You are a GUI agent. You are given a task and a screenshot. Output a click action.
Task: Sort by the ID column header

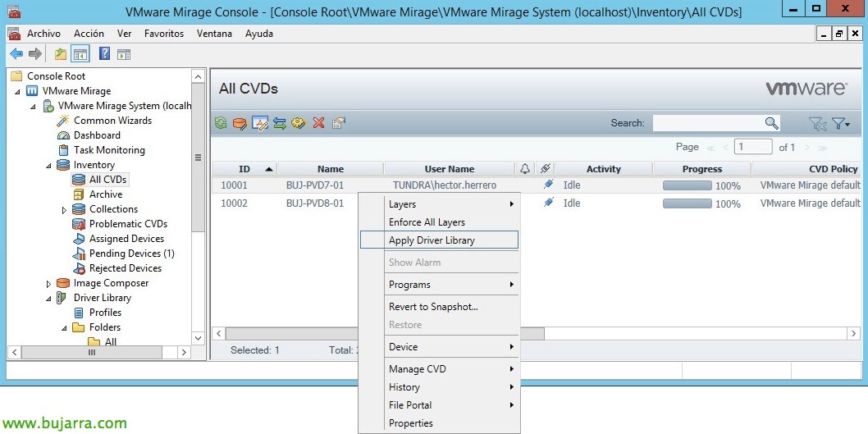click(x=244, y=169)
